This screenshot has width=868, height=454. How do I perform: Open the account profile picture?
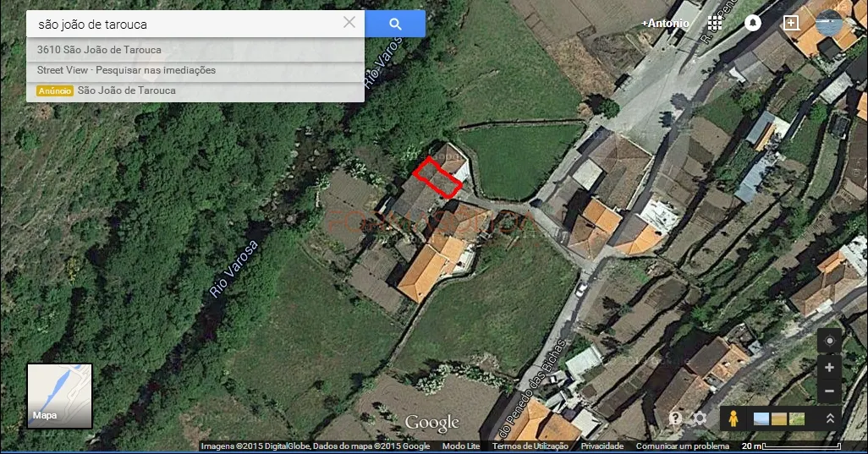(829, 23)
